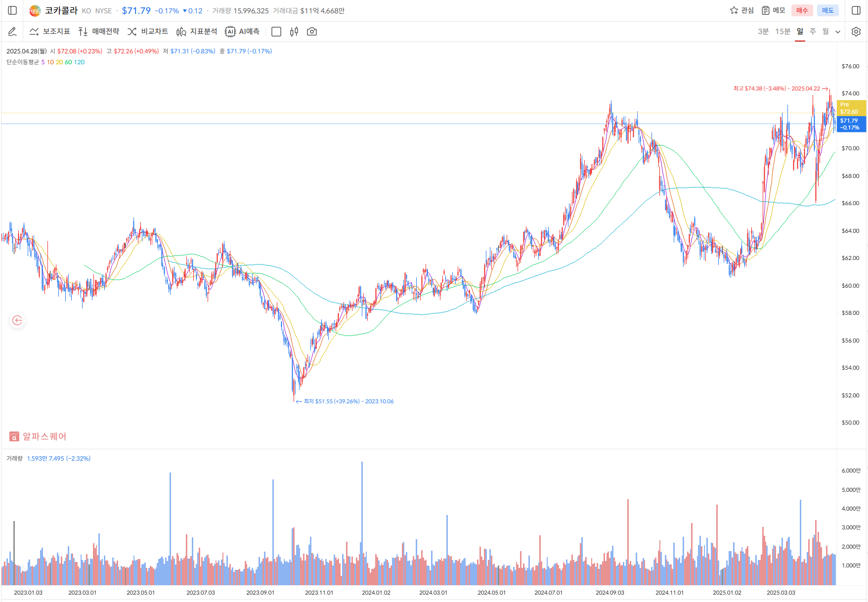Click 2023.01.03 date axis label
The height and width of the screenshot is (602, 868).
tap(28, 593)
